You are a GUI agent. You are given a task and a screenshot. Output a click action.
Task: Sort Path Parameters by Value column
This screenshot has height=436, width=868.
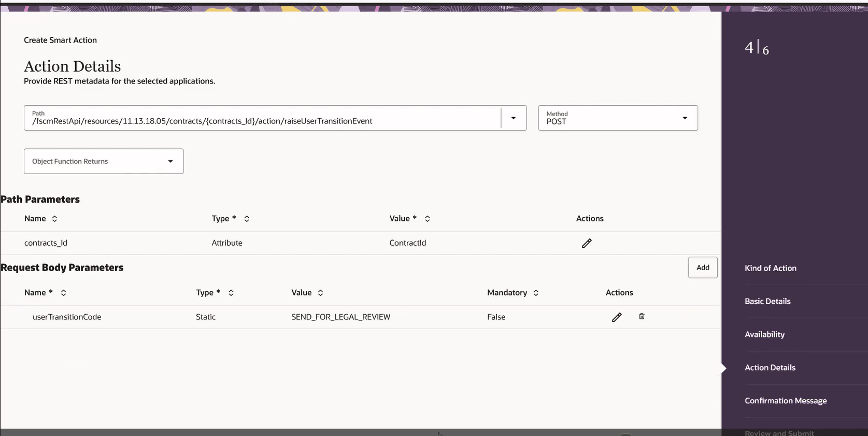[x=428, y=219]
